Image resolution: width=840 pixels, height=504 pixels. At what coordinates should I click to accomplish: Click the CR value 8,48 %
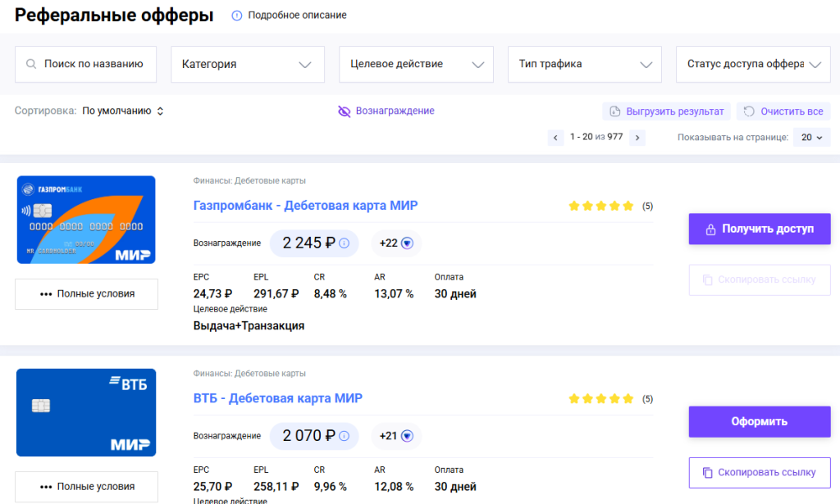(330, 293)
